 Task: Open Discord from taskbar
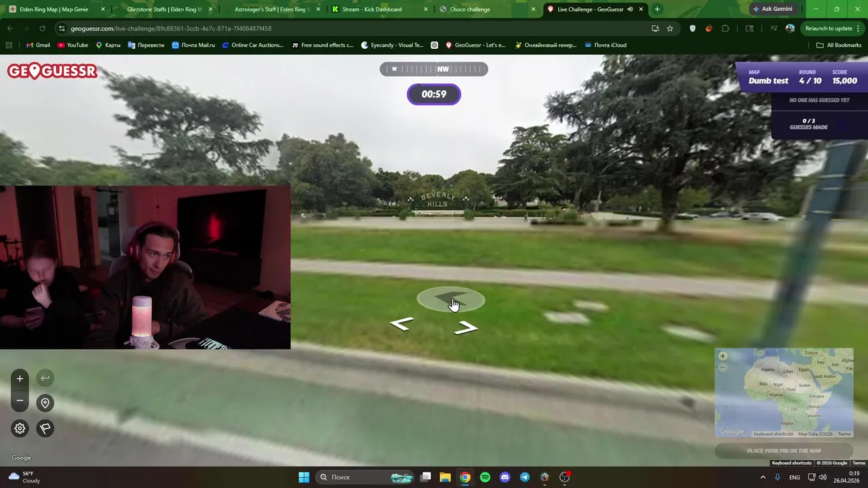point(505,477)
